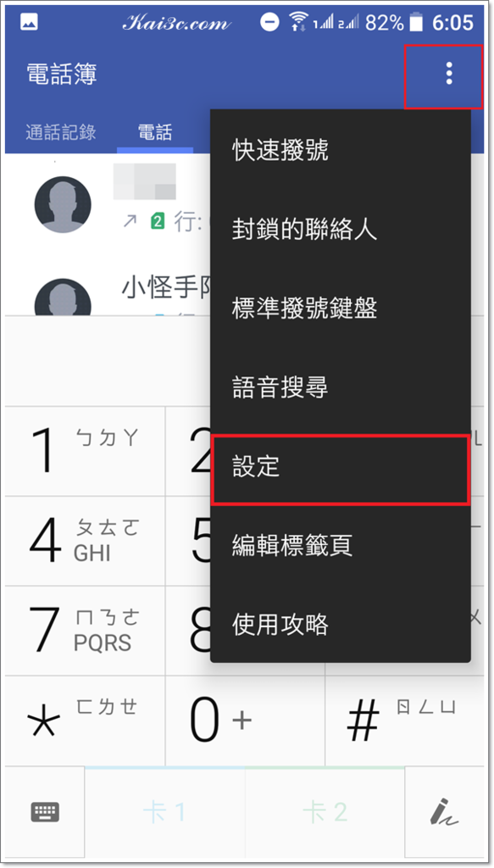Tap the 小怪手 contact avatar
This screenshot has width=494, height=868.
(x=63, y=297)
